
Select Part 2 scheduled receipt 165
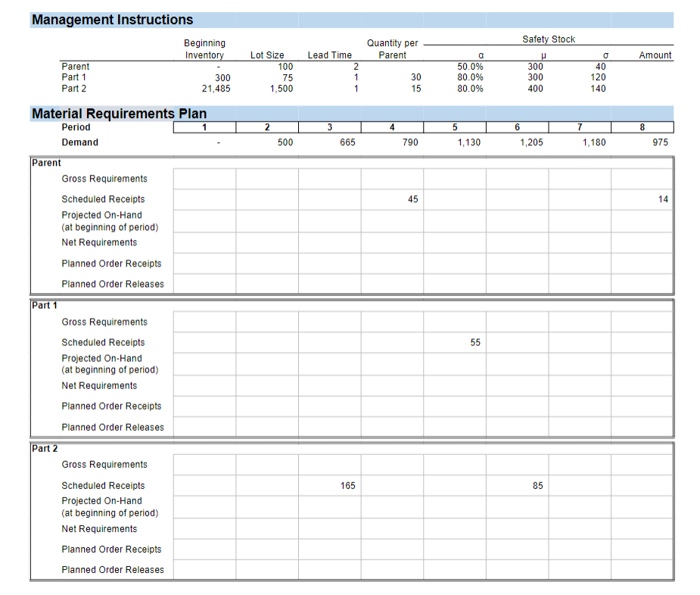tap(348, 485)
